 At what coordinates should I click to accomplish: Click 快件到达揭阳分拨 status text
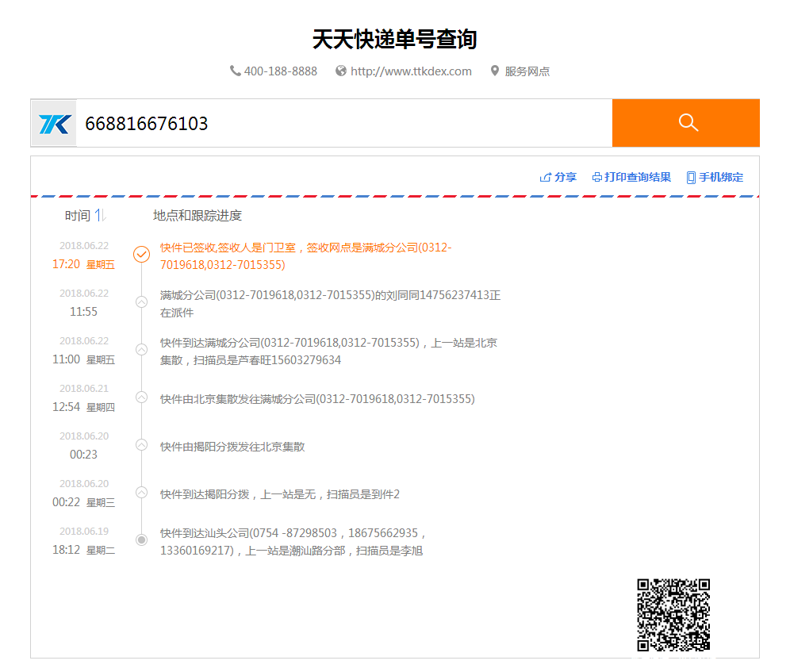click(280, 494)
